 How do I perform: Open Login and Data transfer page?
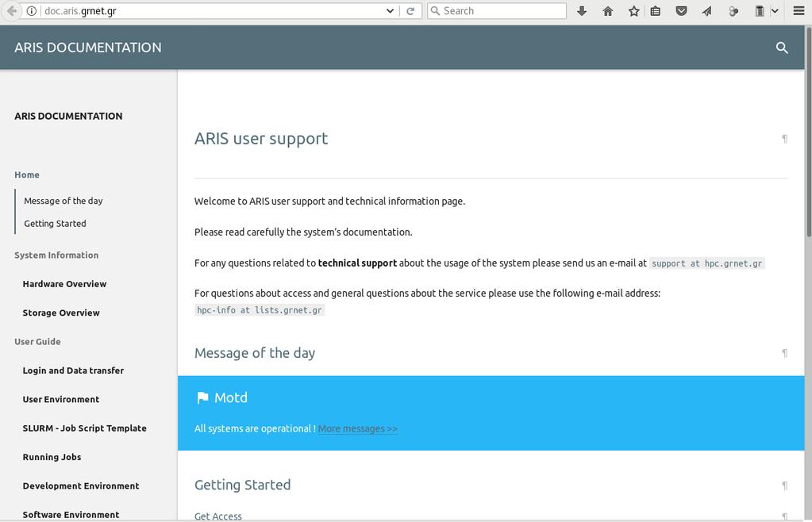pyautogui.click(x=74, y=370)
